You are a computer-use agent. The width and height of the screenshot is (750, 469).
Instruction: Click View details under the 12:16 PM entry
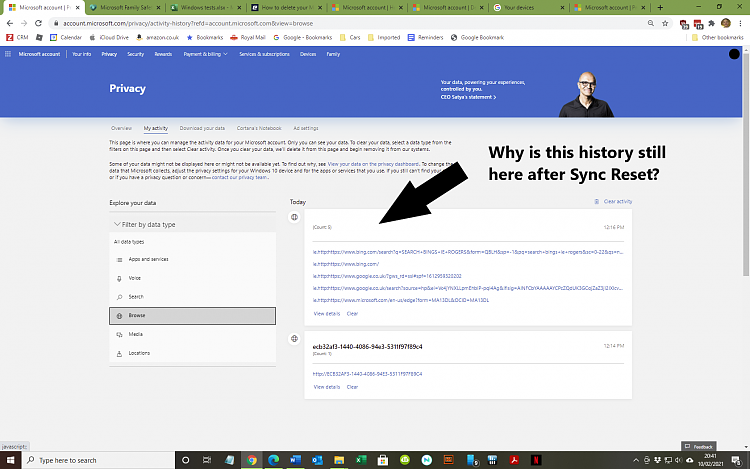[327, 314]
